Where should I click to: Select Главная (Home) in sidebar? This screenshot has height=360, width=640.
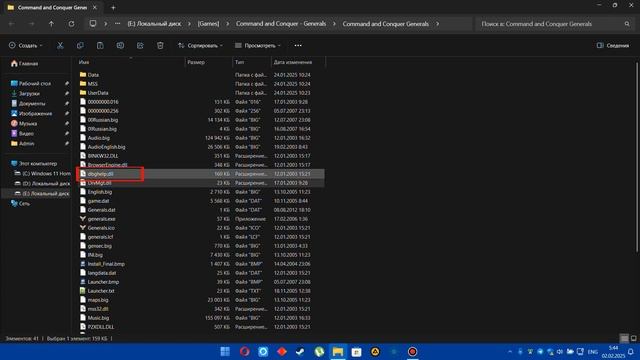[24, 64]
